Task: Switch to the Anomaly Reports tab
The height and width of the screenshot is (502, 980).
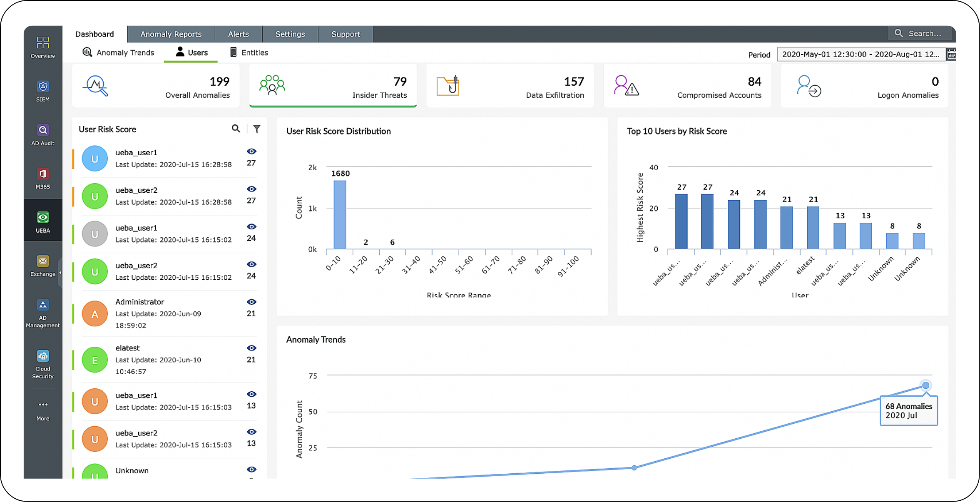Action: click(x=171, y=34)
